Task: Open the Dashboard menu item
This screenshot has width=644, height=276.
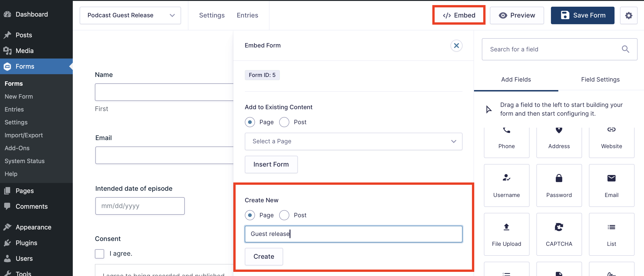Action: coord(32,14)
